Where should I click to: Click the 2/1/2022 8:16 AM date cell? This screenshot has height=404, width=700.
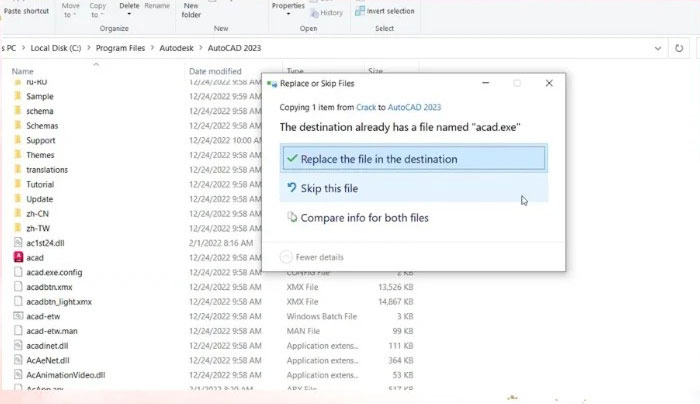[221, 243]
